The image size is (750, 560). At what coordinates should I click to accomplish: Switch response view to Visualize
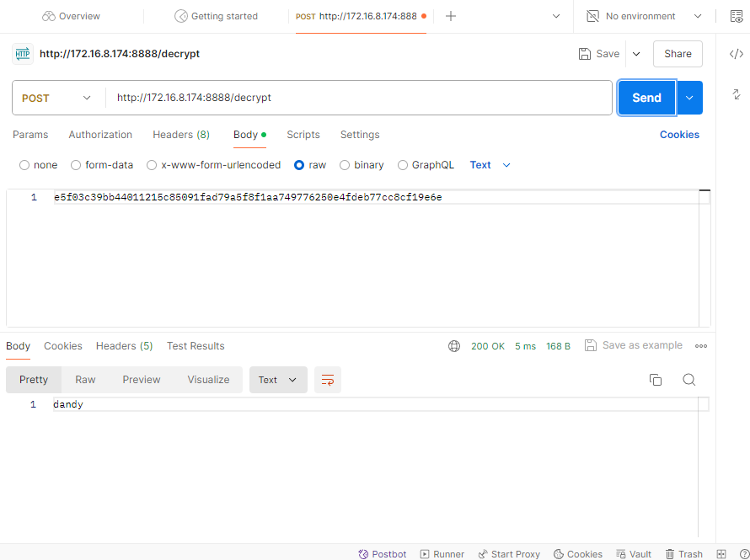point(208,380)
